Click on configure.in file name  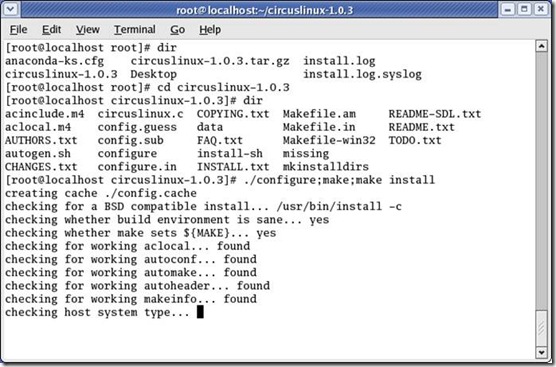coord(137,167)
